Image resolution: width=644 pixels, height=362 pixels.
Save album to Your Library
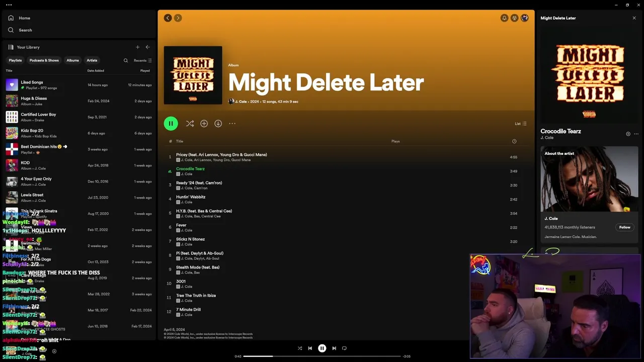tap(204, 123)
